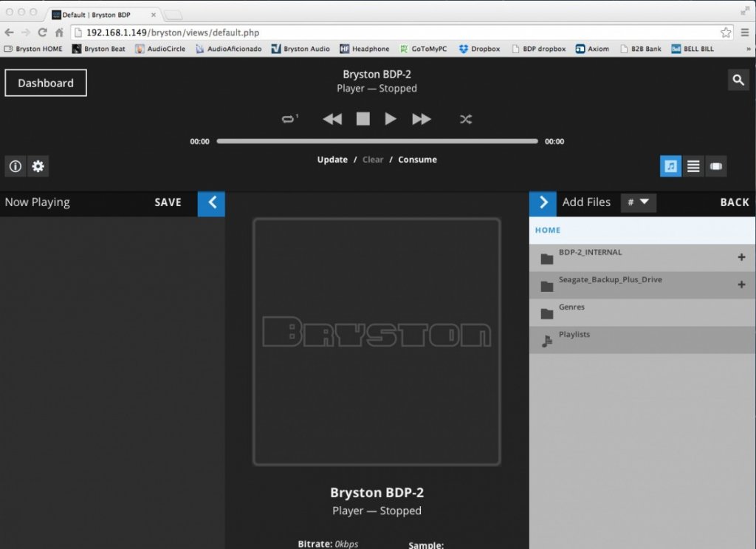The image size is (756, 549).
Task: Open the B2B Bank bookmark
Action: (x=640, y=49)
